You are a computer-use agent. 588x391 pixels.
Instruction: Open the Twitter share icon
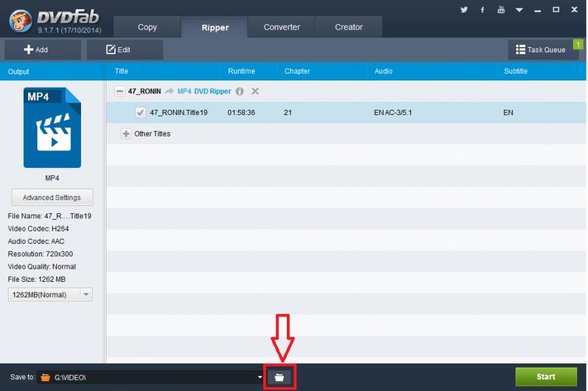coord(464,10)
